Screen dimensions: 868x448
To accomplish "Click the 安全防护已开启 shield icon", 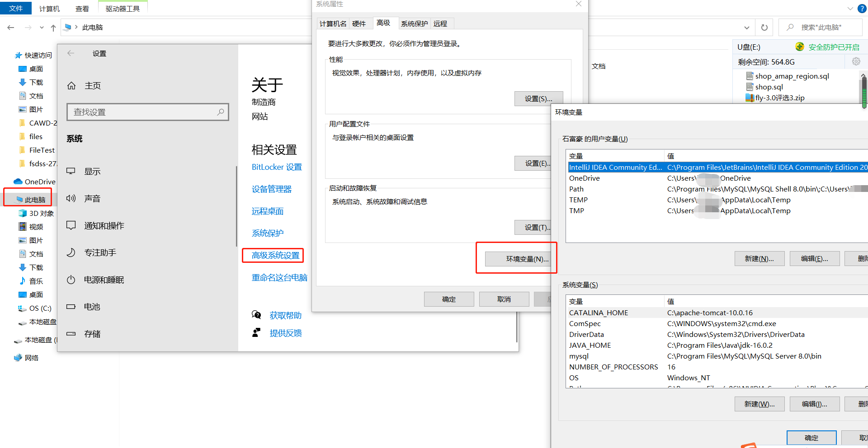I will pyautogui.click(x=799, y=47).
